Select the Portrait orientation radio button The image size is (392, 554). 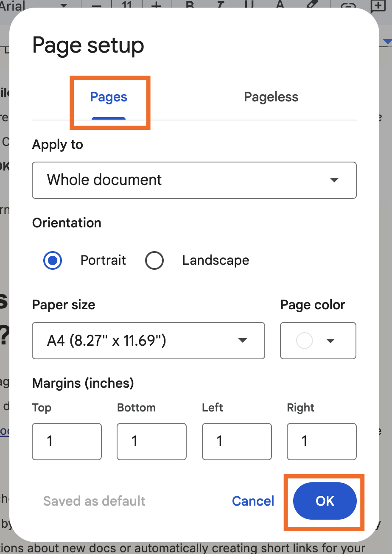(x=53, y=260)
